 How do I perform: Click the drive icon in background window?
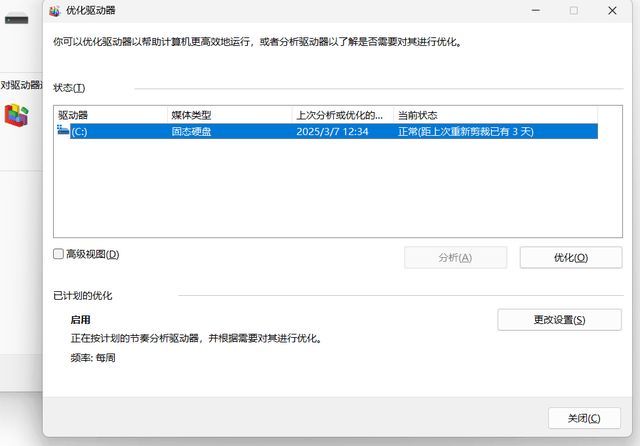(x=15, y=18)
